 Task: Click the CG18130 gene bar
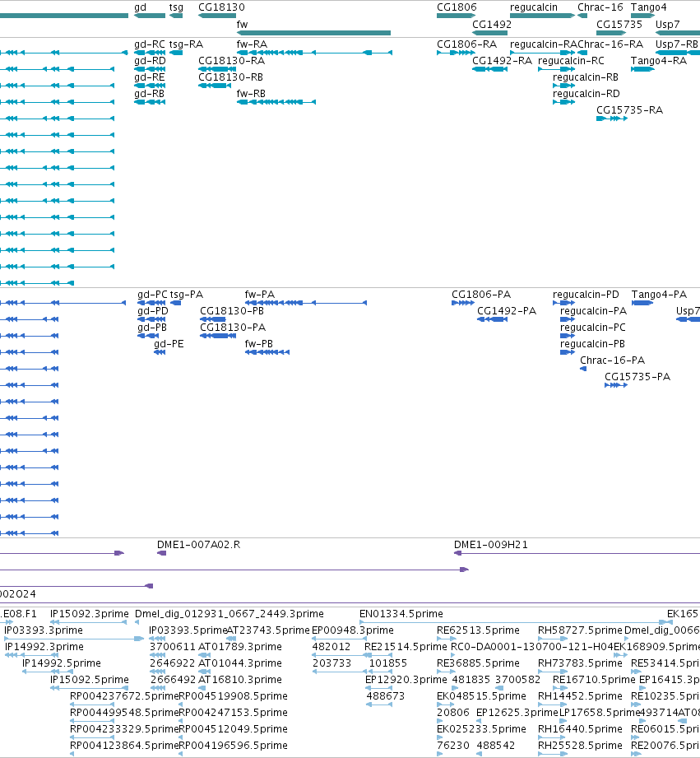click(217, 16)
